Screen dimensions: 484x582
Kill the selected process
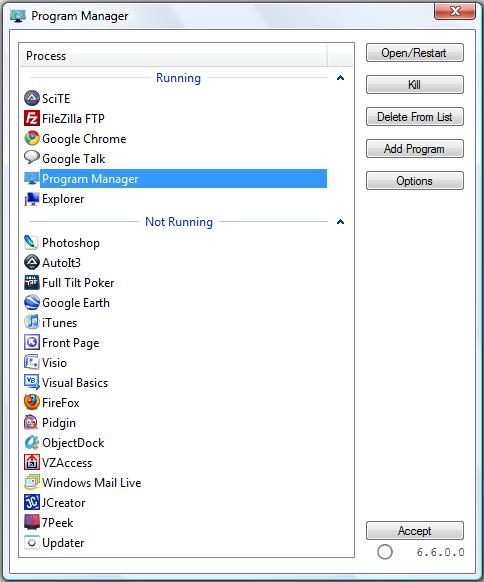point(415,85)
